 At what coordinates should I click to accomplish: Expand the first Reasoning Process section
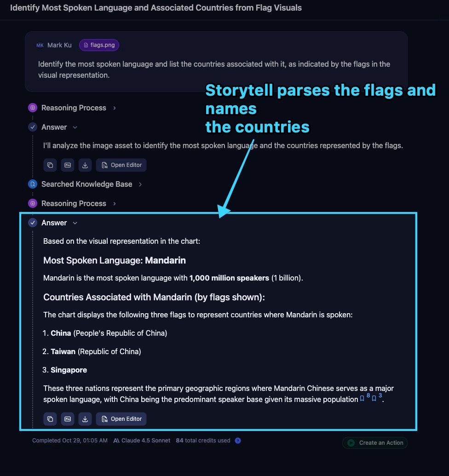click(115, 108)
